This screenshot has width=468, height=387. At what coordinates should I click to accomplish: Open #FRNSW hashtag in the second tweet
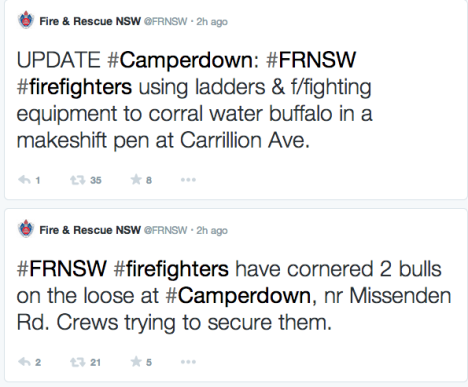click(x=62, y=269)
